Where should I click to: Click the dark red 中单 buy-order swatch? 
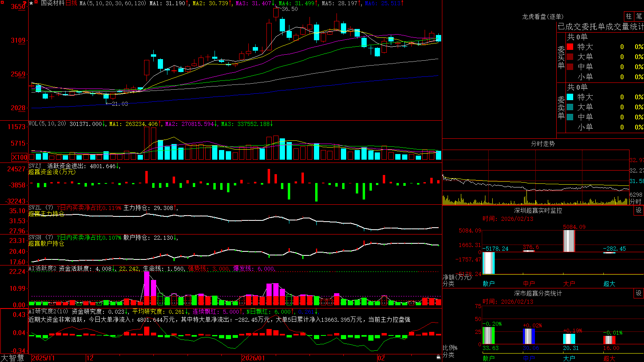point(570,67)
